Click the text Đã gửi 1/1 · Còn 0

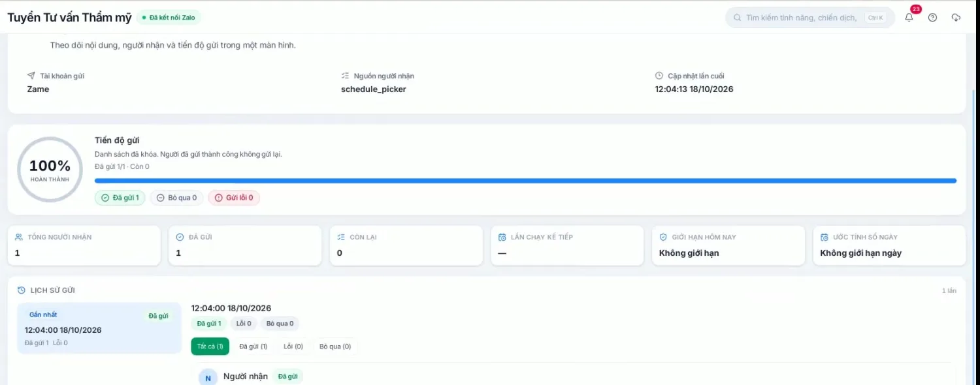coord(122,167)
